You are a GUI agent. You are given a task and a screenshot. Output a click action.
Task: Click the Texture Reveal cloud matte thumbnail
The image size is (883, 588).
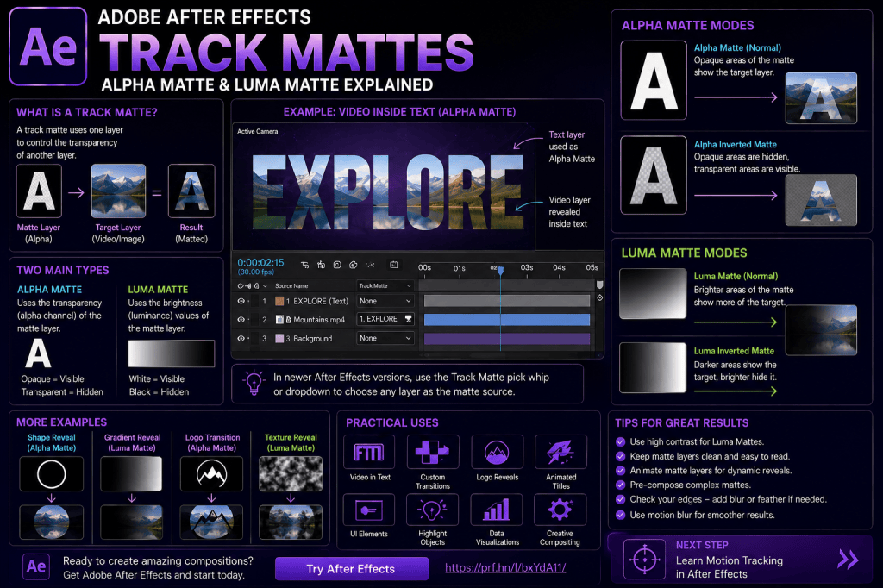[291, 473]
